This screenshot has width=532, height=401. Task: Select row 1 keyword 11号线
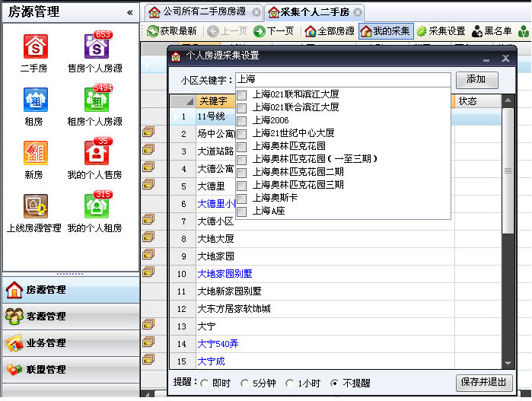[x=211, y=116]
